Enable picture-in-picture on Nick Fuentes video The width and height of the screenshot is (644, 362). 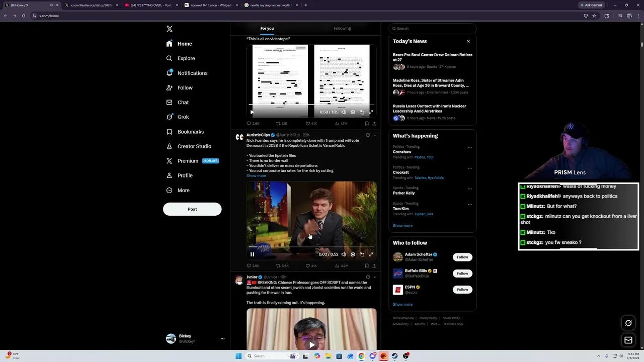point(362,254)
